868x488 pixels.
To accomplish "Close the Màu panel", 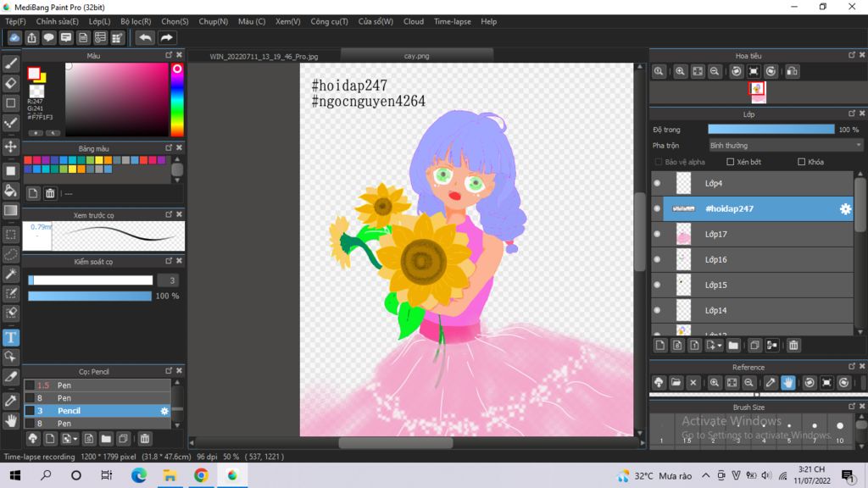I will 180,55.
